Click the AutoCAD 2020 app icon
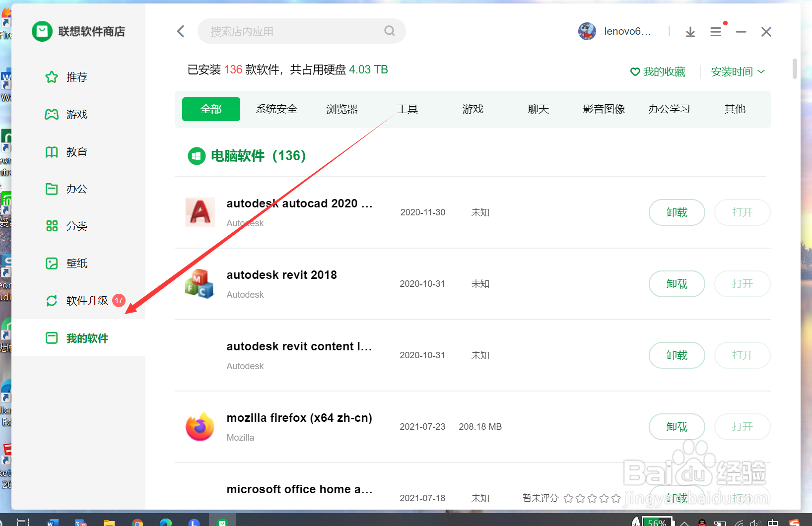812x526 pixels. 200,212
